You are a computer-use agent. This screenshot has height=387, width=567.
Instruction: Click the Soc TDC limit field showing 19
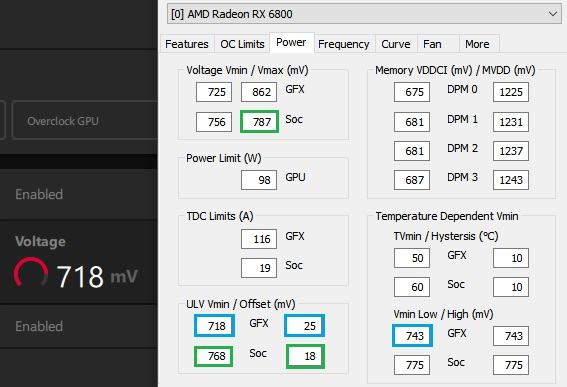pyautogui.click(x=259, y=268)
